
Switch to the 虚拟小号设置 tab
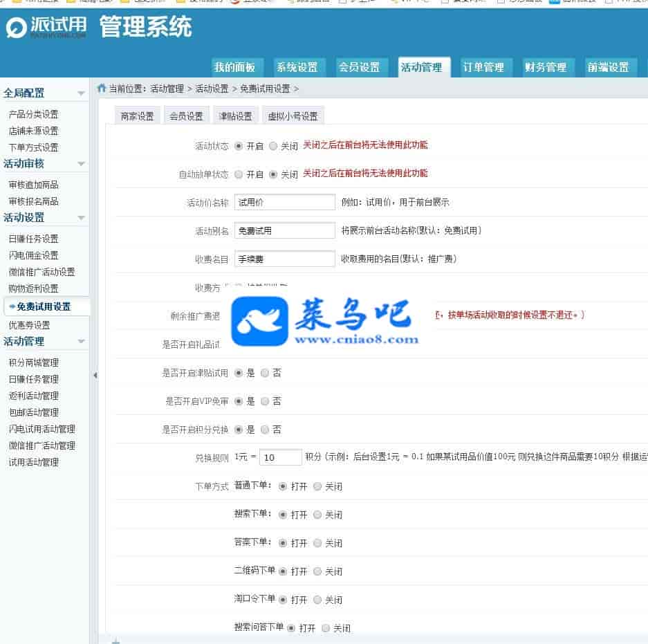[293, 116]
